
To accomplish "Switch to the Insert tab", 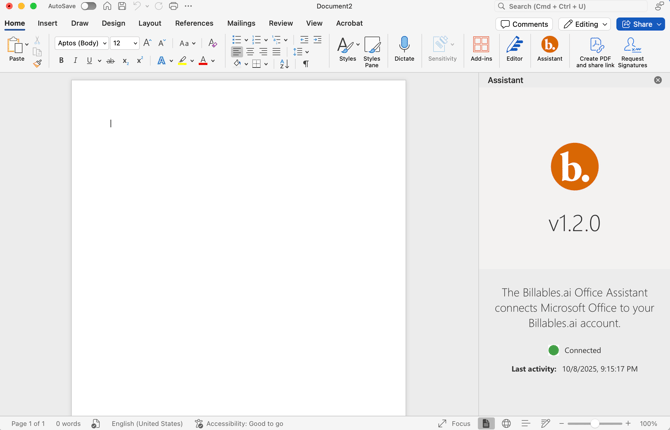I will 47,23.
